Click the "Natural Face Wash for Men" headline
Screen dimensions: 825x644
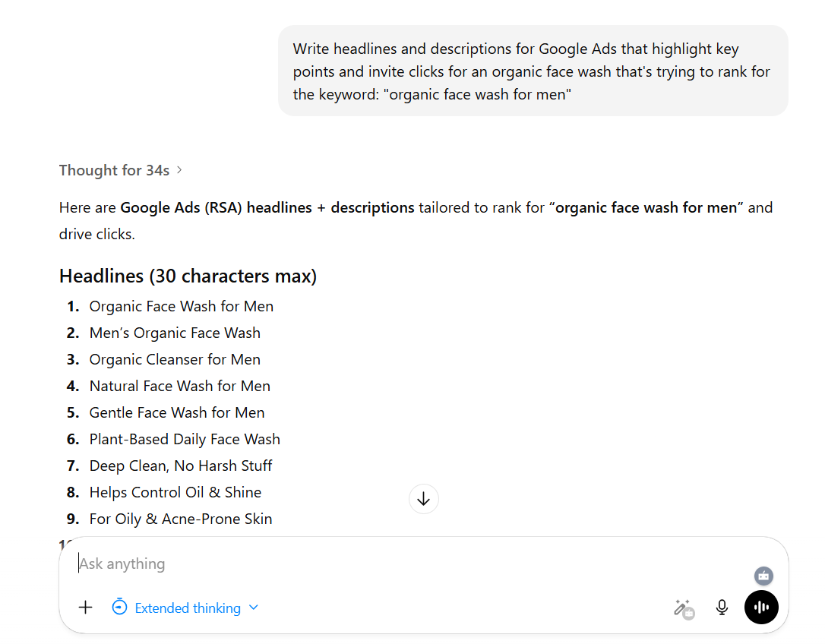(x=180, y=386)
